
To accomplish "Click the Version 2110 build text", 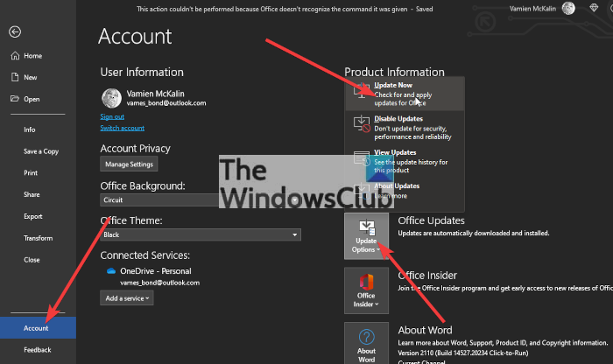I will pyautogui.click(x=463, y=353).
